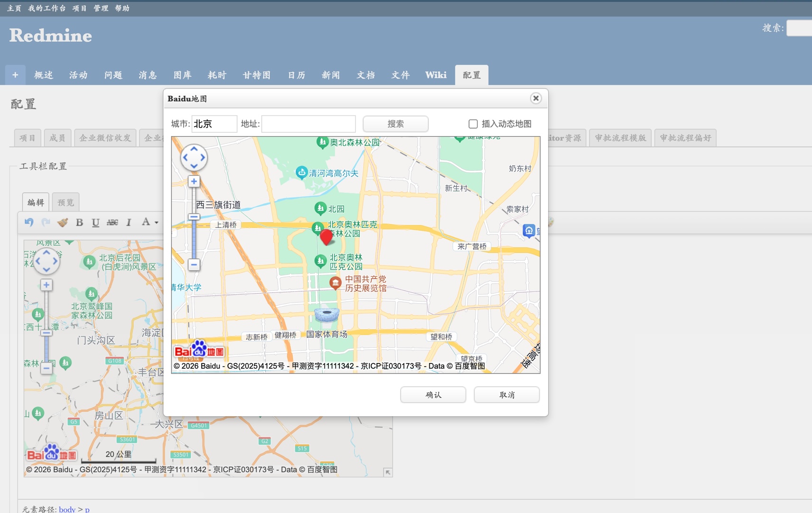Viewport: 812px width, 513px height.
Task: Switch to the 预览 editor tab
Action: coord(66,202)
